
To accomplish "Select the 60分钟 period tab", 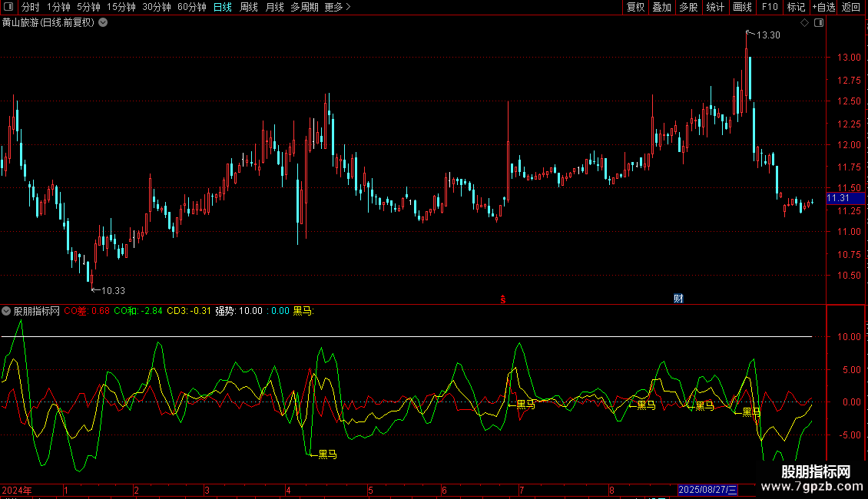I will point(191,8).
